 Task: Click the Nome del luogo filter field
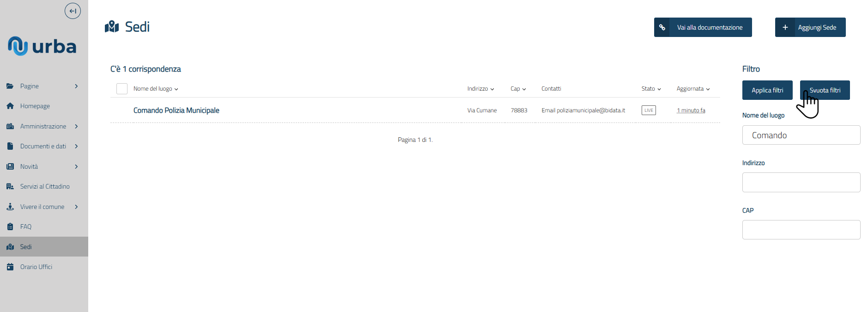[801, 135]
